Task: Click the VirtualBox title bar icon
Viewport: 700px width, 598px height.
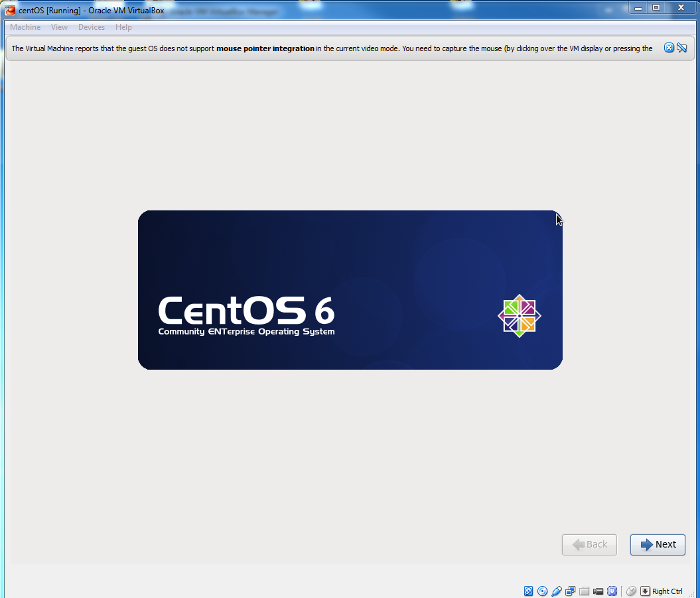Action: coord(10,10)
